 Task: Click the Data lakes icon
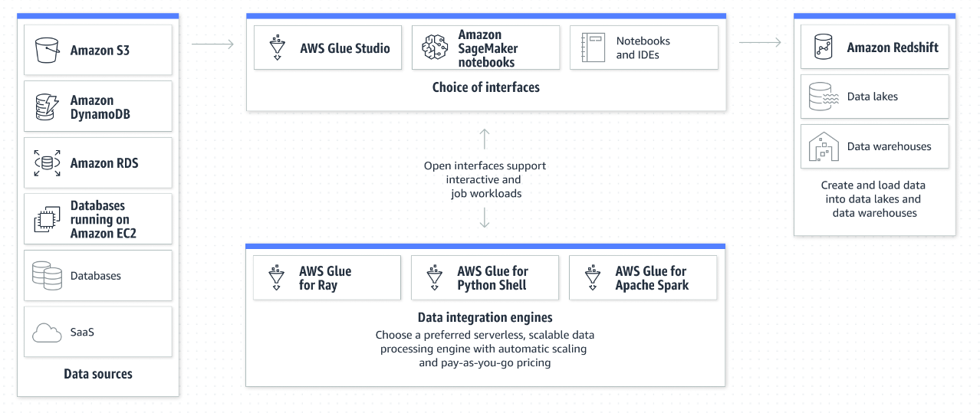[824, 97]
